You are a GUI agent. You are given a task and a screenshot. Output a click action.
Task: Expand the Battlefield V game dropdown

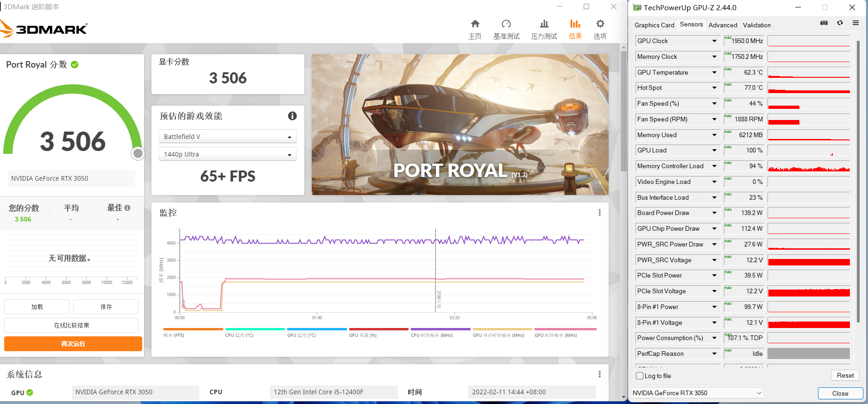point(227,137)
